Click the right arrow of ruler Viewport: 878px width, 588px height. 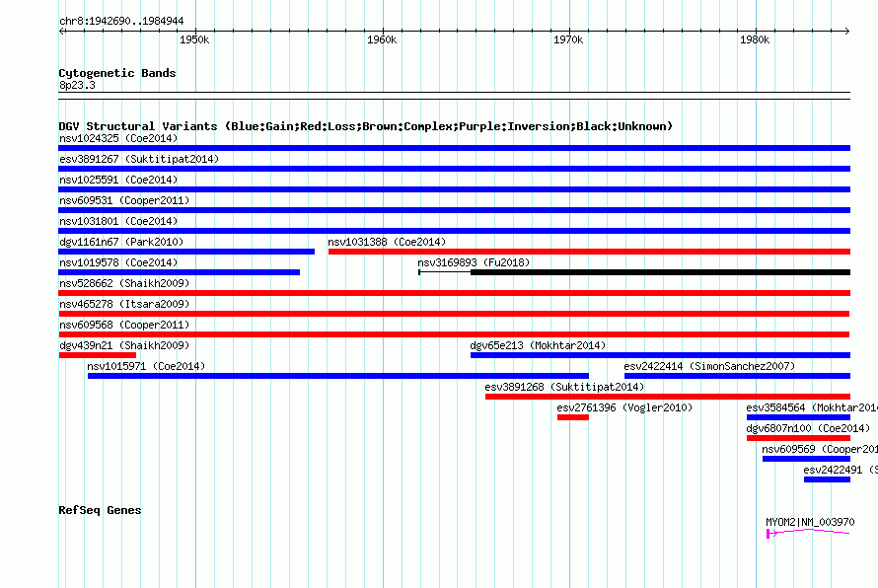tap(846, 32)
